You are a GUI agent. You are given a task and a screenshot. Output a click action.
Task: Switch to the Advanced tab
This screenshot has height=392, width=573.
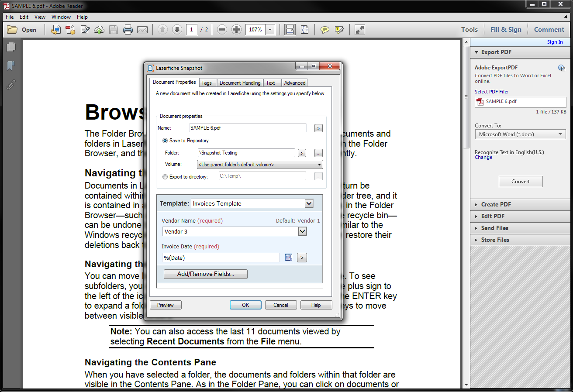click(295, 83)
